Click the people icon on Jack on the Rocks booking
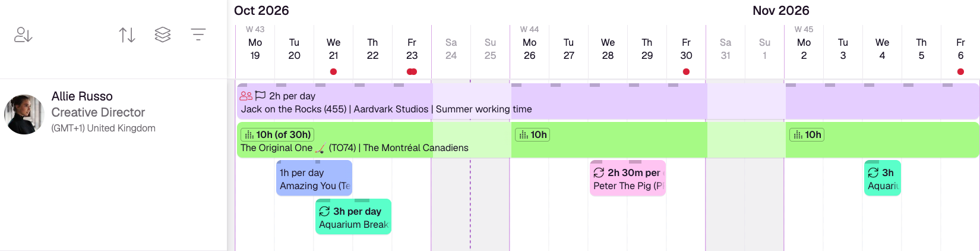 point(246,96)
